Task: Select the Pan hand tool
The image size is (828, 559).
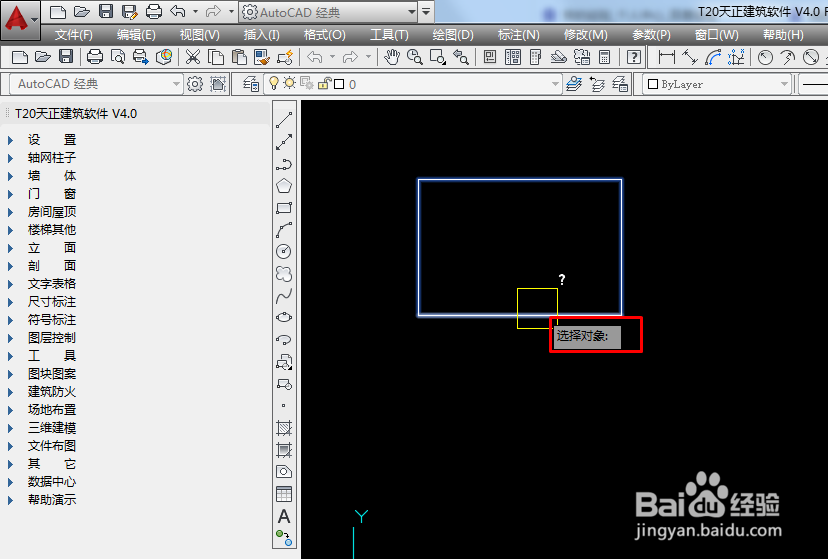Action: pyautogui.click(x=392, y=56)
